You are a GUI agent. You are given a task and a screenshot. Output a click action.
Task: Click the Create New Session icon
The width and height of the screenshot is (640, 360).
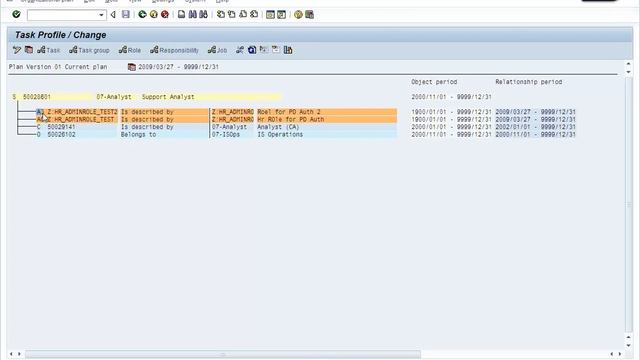[x=270, y=15]
